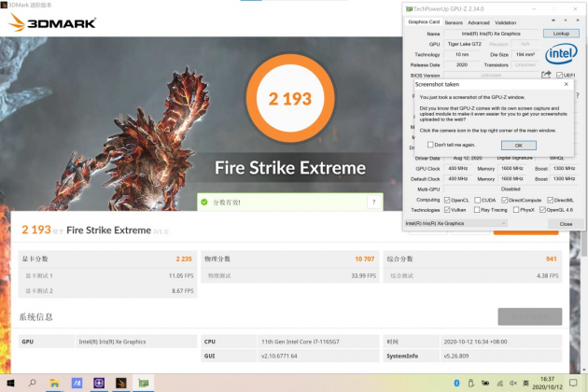Click the muted volume tray icon
Screen dimensions: 588x392
click(x=513, y=383)
